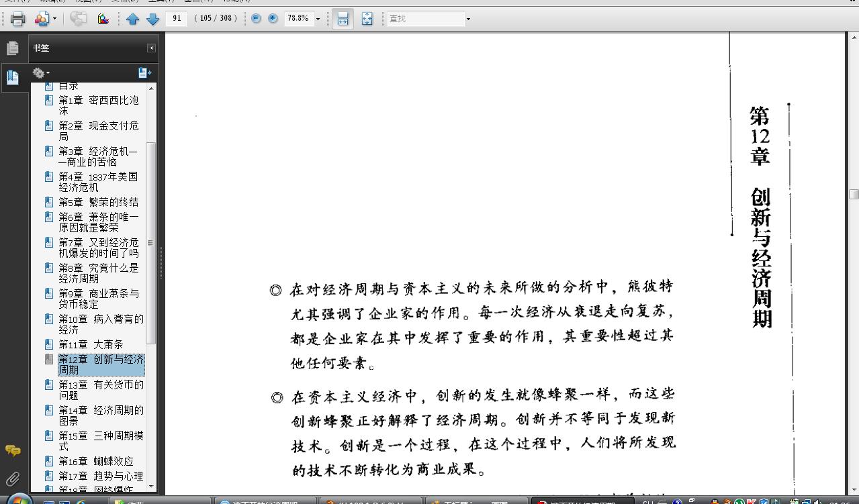Expand the arrow beside the collaborate icon
Screen dimensions: 859x504
point(55,19)
